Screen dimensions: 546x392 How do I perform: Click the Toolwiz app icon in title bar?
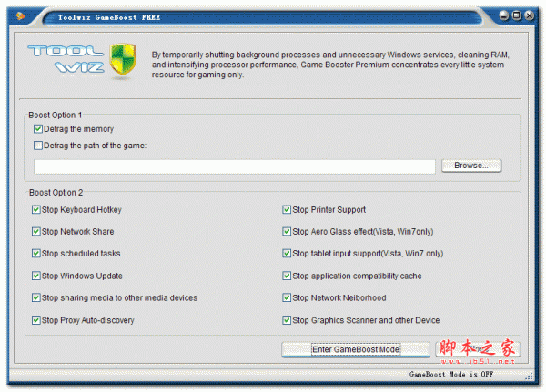(x=21, y=16)
